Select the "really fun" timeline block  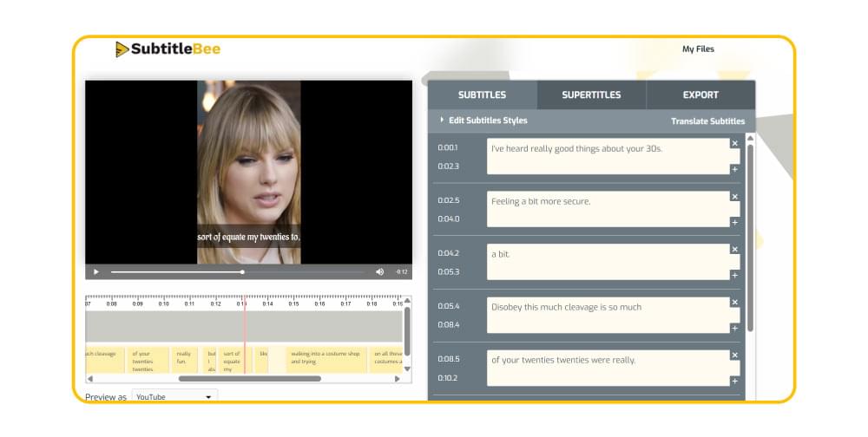point(184,360)
